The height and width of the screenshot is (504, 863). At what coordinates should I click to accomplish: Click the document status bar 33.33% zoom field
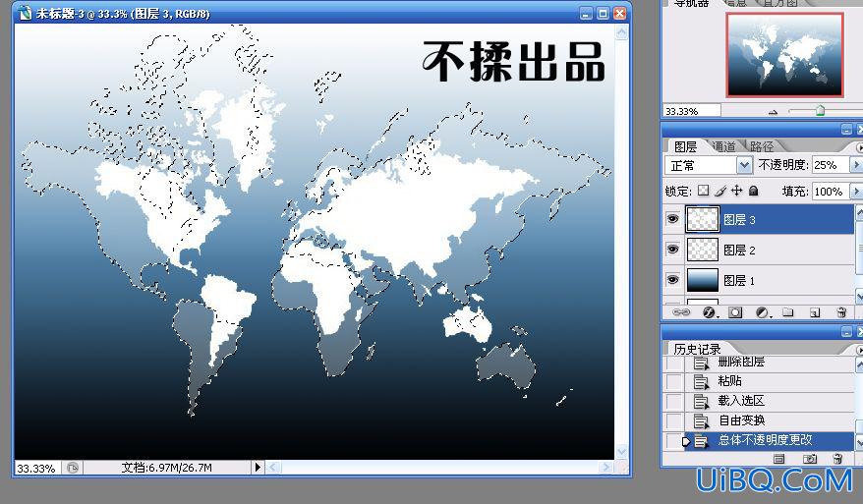click(37, 469)
